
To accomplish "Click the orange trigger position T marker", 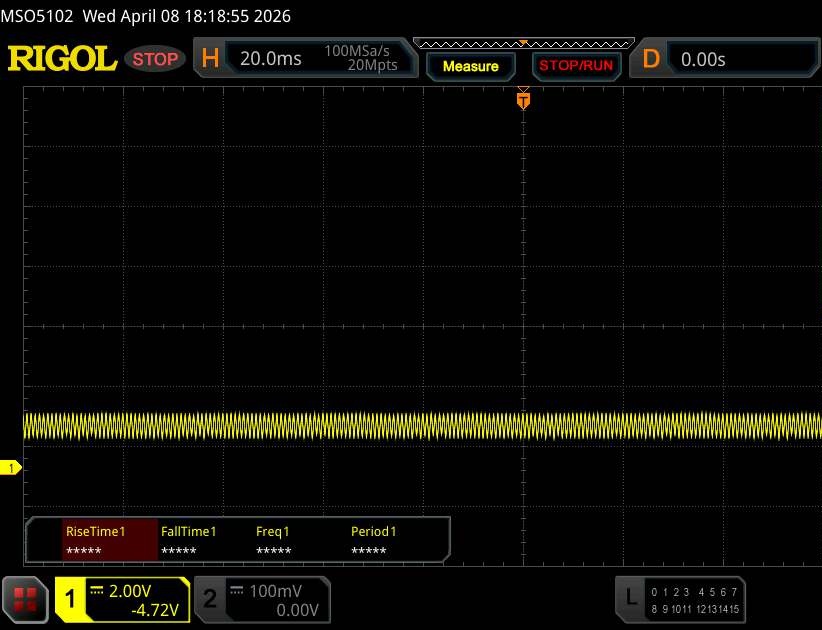I will [x=522, y=100].
